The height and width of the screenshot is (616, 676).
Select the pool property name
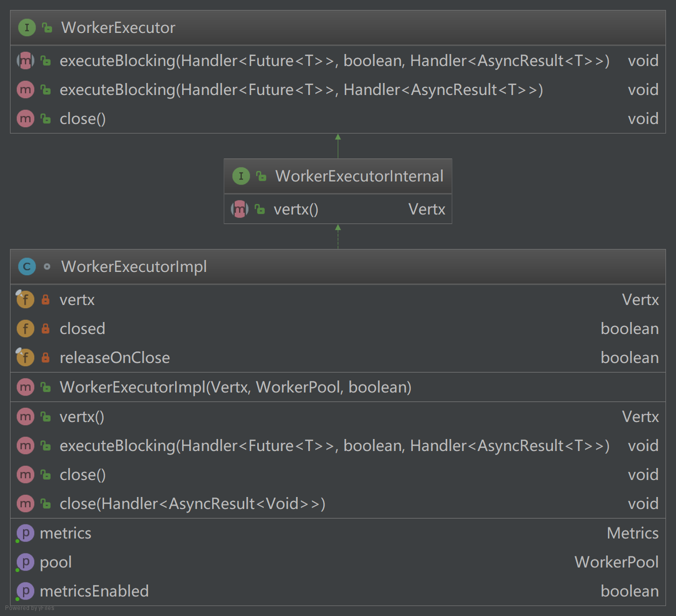(56, 562)
